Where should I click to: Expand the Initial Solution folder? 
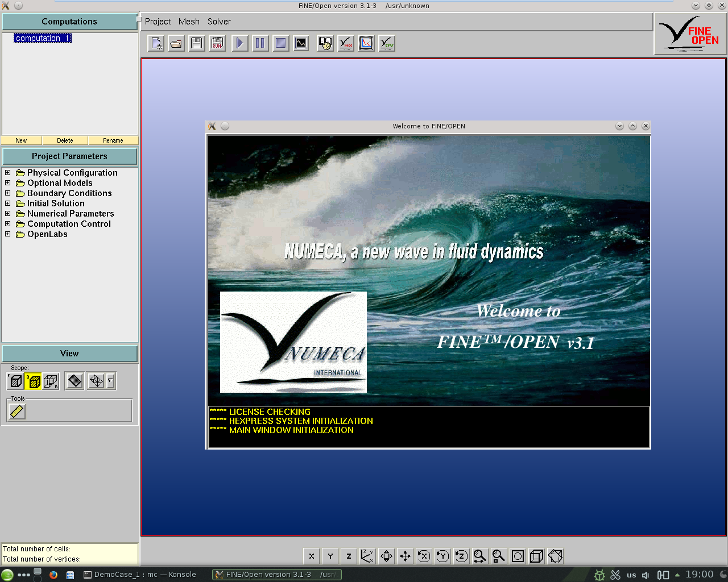point(8,203)
